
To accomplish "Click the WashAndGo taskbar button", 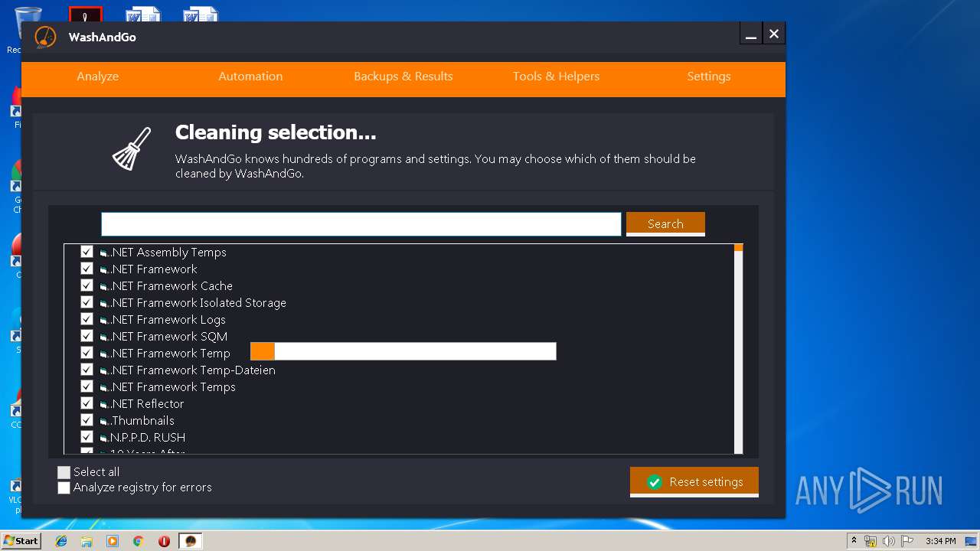I will pyautogui.click(x=191, y=541).
